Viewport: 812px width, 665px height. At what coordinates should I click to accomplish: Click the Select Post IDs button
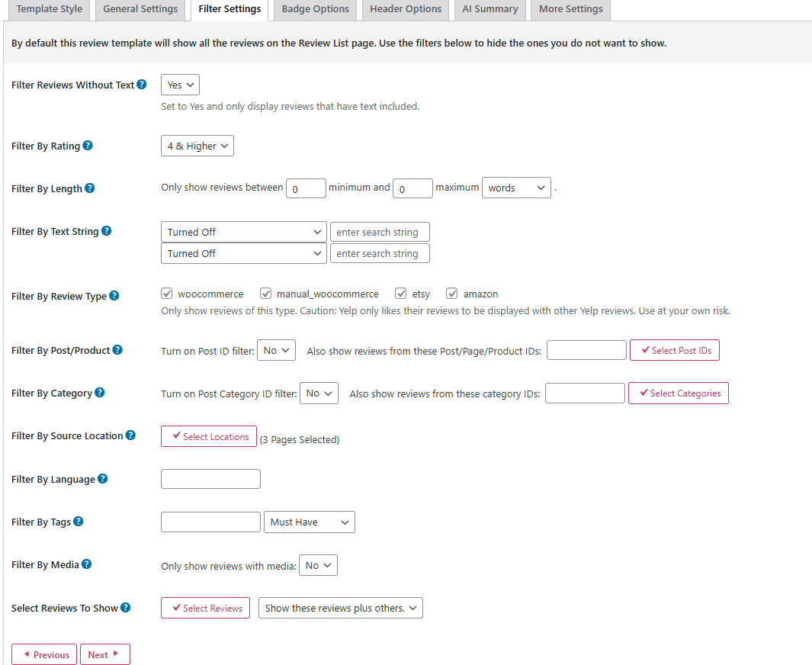click(675, 350)
